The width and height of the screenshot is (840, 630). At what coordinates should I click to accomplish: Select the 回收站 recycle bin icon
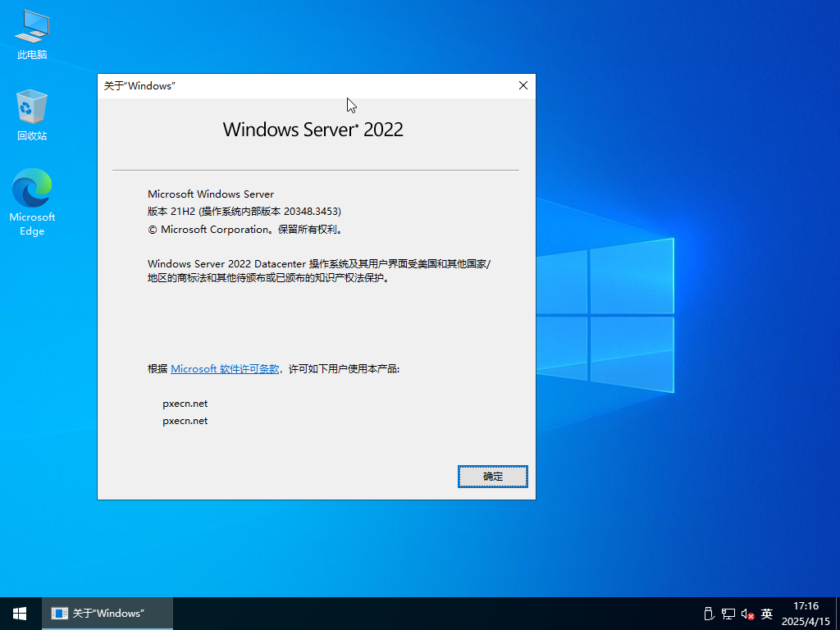coord(32,115)
